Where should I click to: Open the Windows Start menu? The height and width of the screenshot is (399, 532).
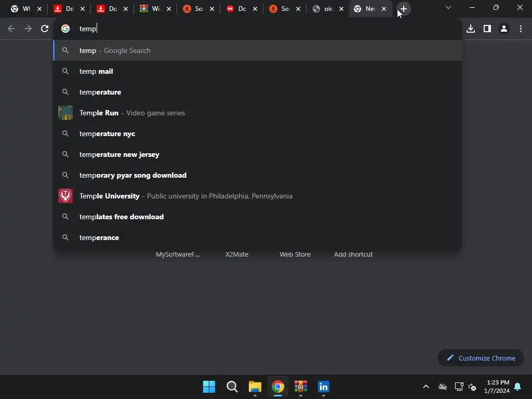point(209,387)
